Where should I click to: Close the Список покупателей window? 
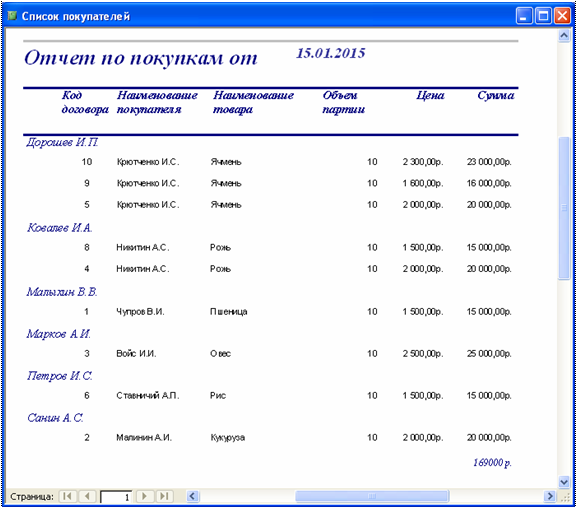562,16
